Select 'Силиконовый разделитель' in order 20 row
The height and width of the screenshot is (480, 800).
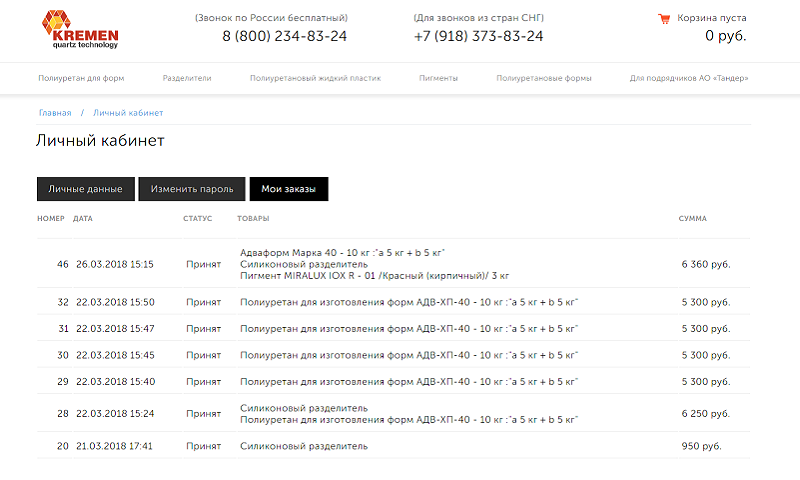(x=304, y=446)
